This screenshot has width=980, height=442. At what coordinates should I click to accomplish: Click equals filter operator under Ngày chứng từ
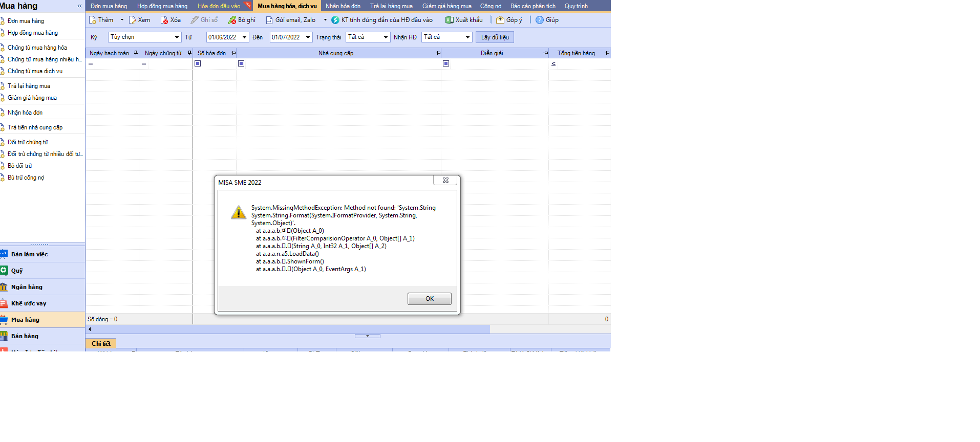point(144,63)
